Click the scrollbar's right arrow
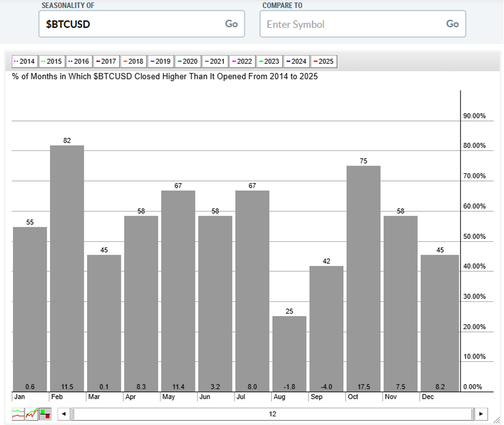 [x=481, y=414]
